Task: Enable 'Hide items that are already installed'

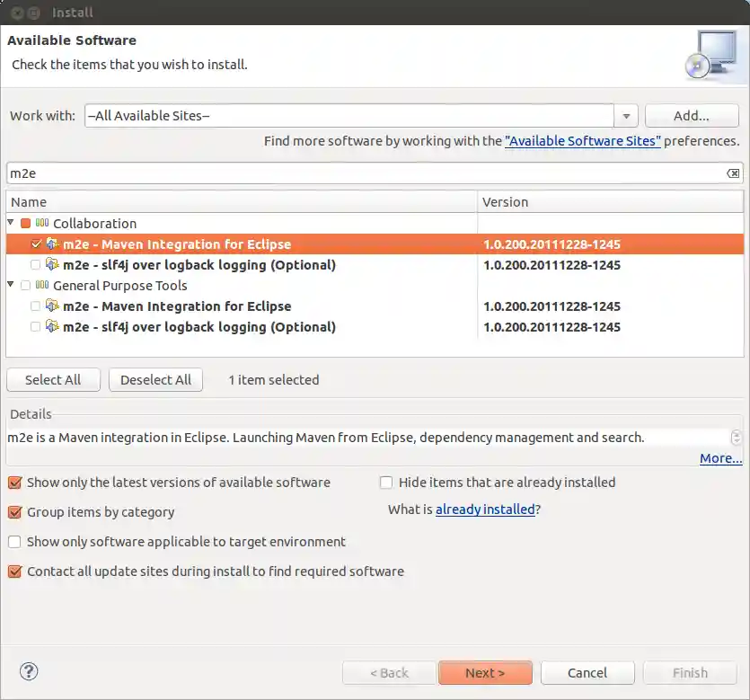Action: coord(385,483)
